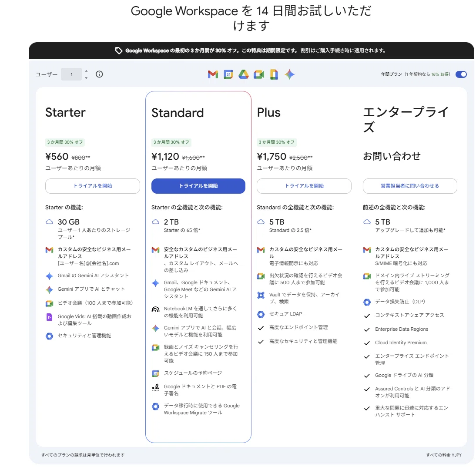Click the Google Calendar icon in product row
476x467 pixels.
(228, 74)
